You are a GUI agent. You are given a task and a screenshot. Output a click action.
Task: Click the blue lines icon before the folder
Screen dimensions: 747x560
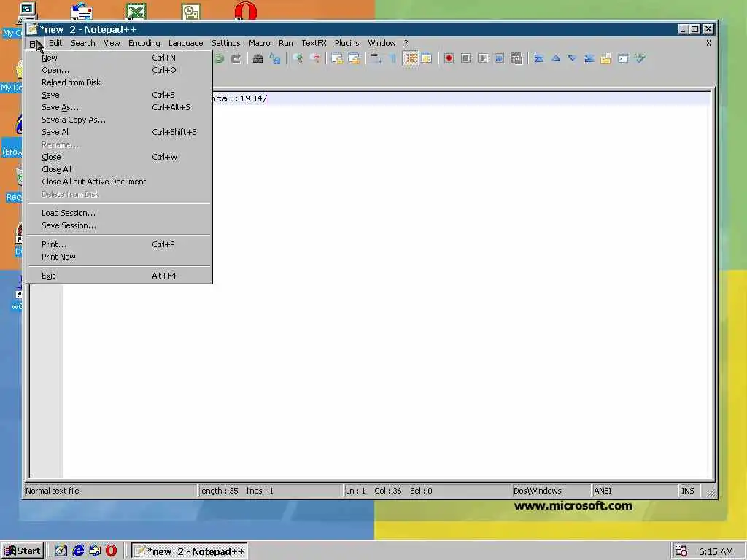[589, 58]
